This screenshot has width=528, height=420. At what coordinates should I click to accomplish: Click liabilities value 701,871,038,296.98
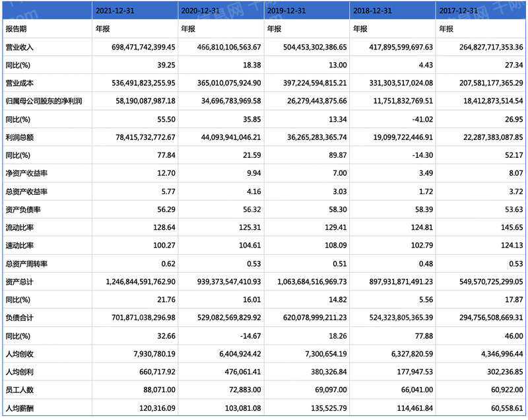[143, 318]
